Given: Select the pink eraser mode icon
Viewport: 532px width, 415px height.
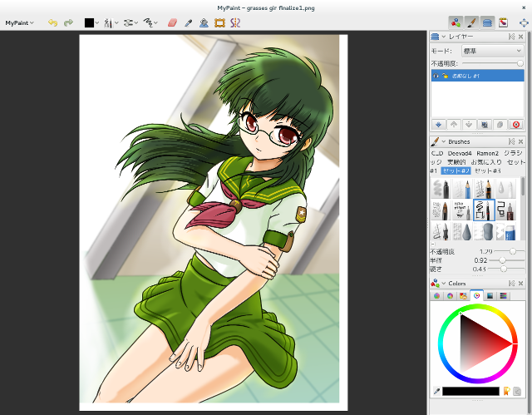Looking at the screenshot, I should tap(172, 22).
